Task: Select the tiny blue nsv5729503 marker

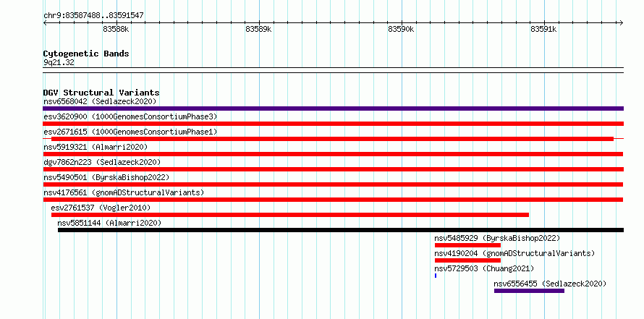Action: tap(436, 276)
